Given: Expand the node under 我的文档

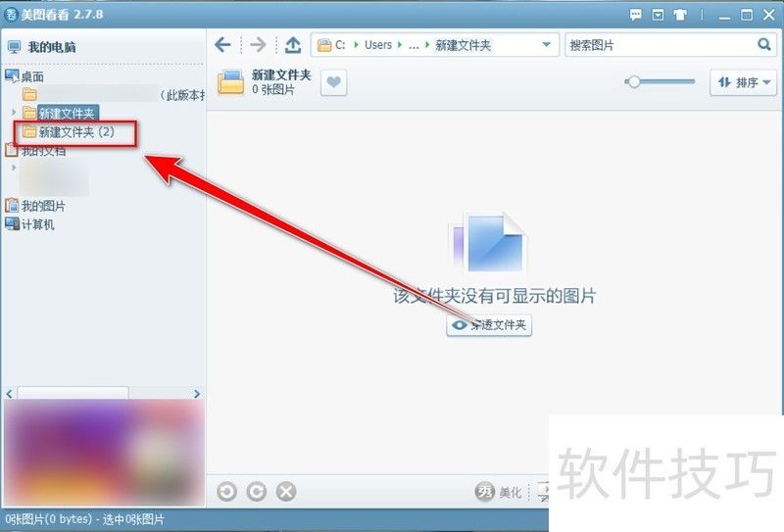Looking at the screenshot, I should [14, 168].
